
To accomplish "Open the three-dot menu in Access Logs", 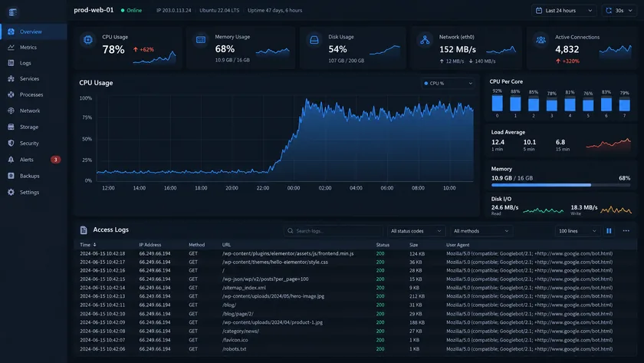I will [x=626, y=231].
